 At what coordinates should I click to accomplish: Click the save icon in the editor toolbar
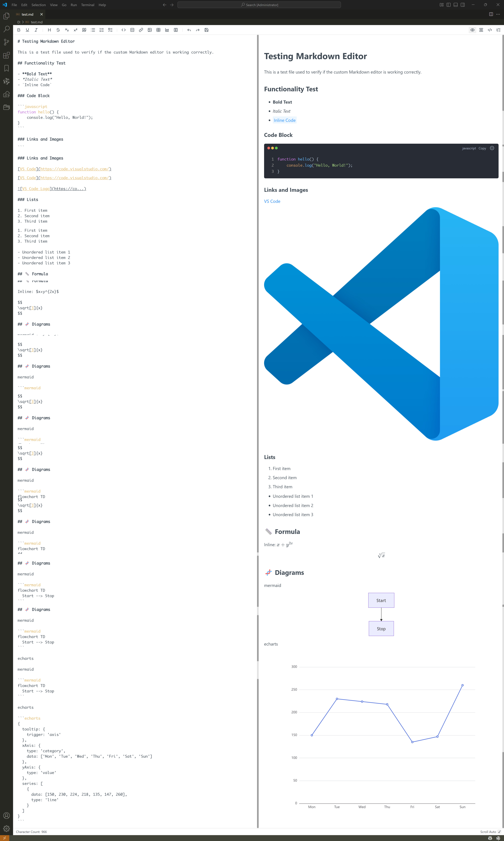pyautogui.click(x=206, y=30)
